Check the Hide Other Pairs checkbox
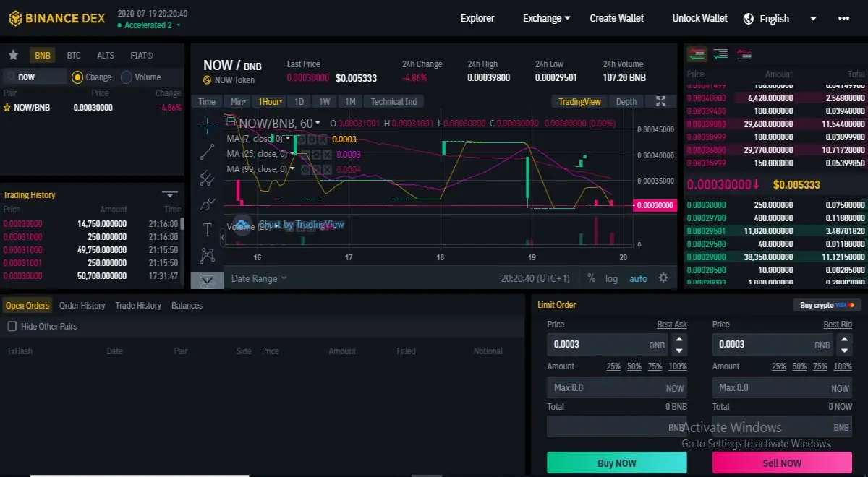The image size is (868, 477). click(x=12, y=326)
